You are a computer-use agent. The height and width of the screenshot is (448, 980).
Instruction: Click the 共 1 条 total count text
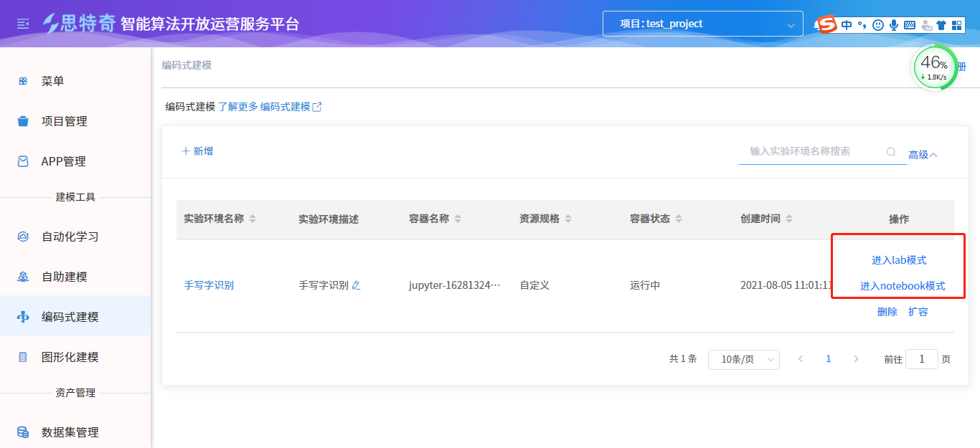click(x=683, y=359)
